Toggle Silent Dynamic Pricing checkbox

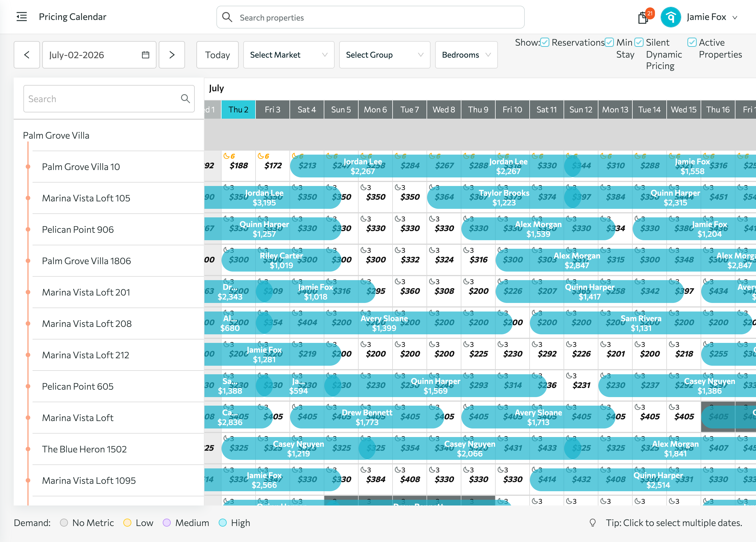pos(639,42)
